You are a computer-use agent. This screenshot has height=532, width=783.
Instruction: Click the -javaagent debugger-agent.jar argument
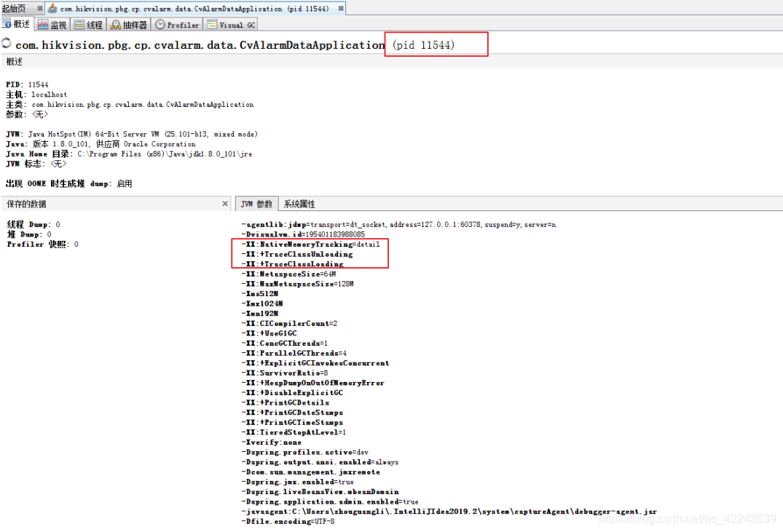[449, 512]
